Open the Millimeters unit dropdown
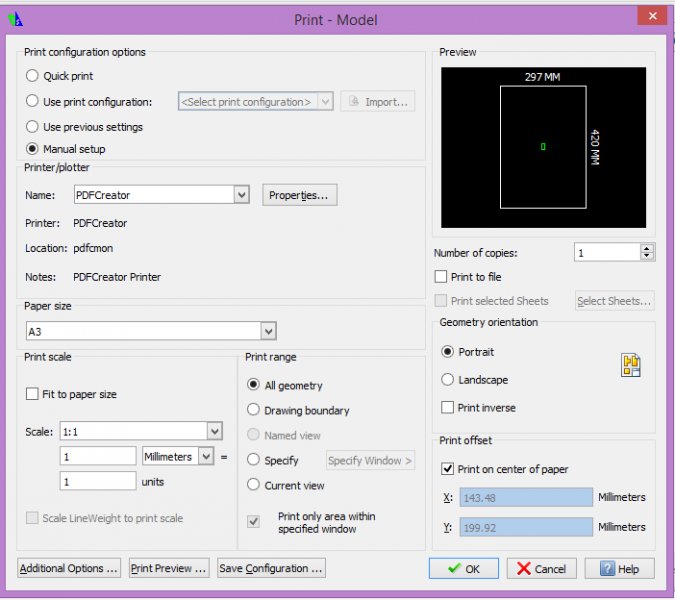Viewport: 675px width, 600px height. pyautogui.click(x=206, y=456)
